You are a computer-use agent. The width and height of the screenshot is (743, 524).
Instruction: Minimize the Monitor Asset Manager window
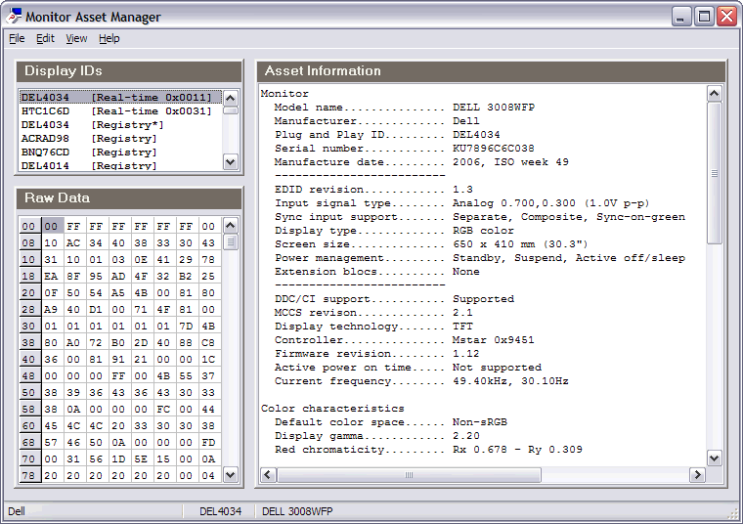681,17
